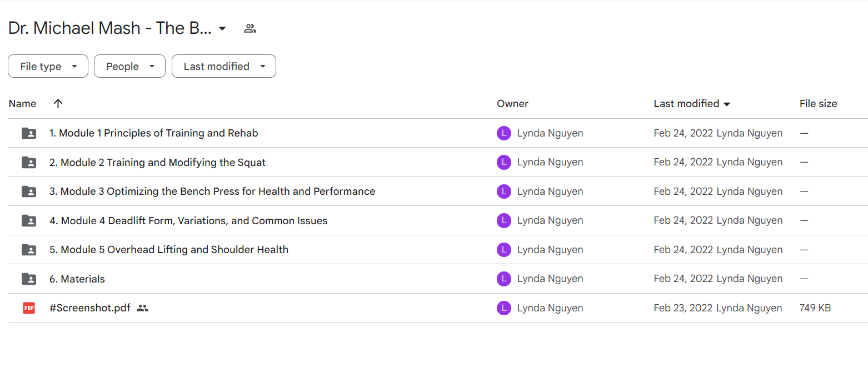
Task: Click the Dr. Michael Mash folder title
Action: tap(110, 29)
